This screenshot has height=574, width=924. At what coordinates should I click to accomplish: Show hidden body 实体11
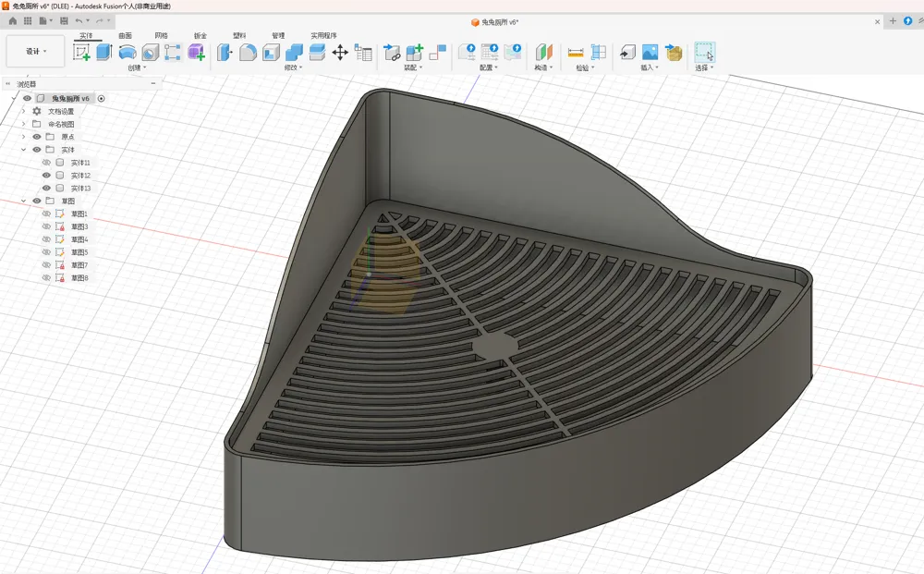click(x=46, y=163)
